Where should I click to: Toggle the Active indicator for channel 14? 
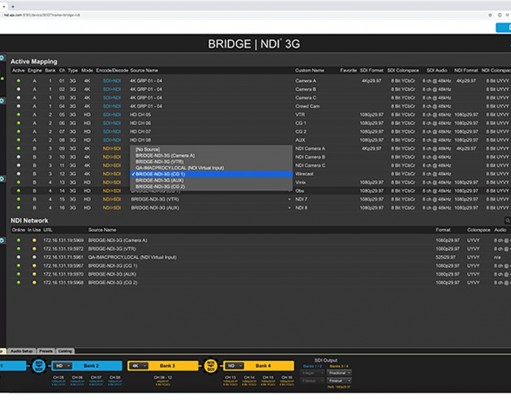pos(18,191)
